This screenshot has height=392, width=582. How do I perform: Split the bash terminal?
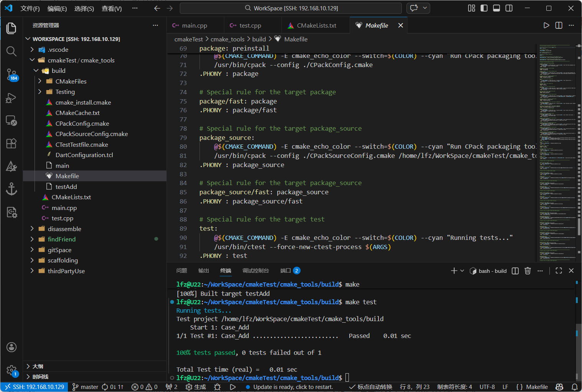pos(515,271)
